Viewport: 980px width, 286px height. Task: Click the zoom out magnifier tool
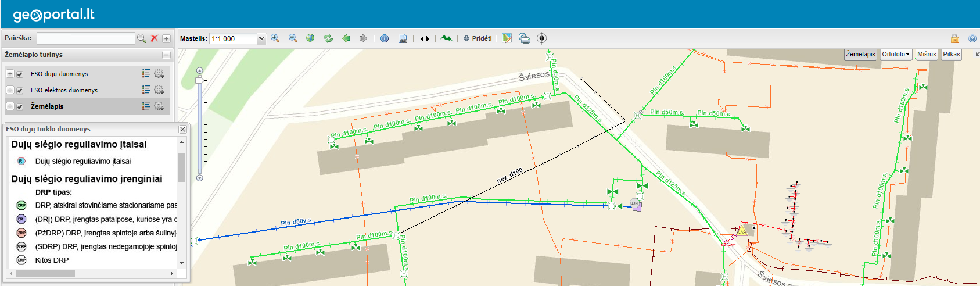click(293, 38)
